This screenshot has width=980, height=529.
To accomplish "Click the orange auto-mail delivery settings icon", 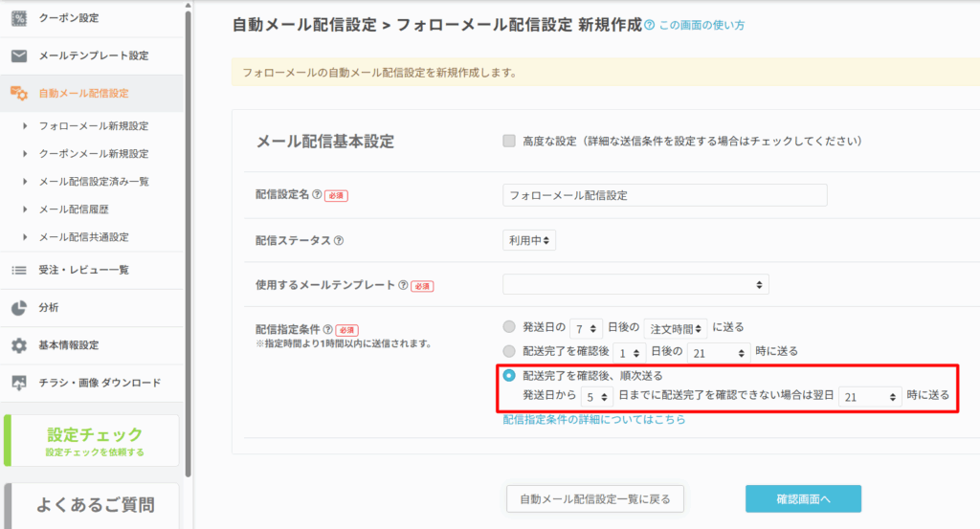I will (19, 93).
